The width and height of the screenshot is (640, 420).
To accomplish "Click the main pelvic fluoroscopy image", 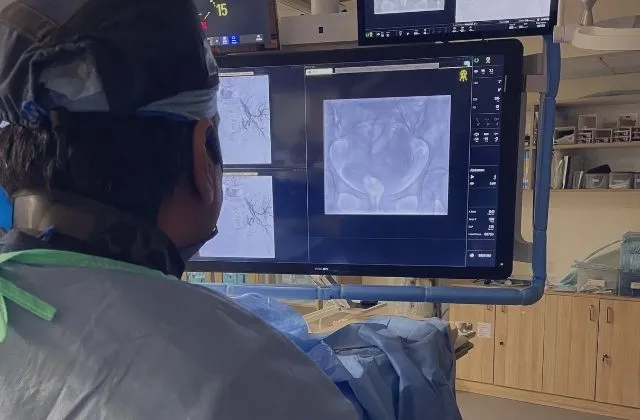I will click(x=386, y=156).
